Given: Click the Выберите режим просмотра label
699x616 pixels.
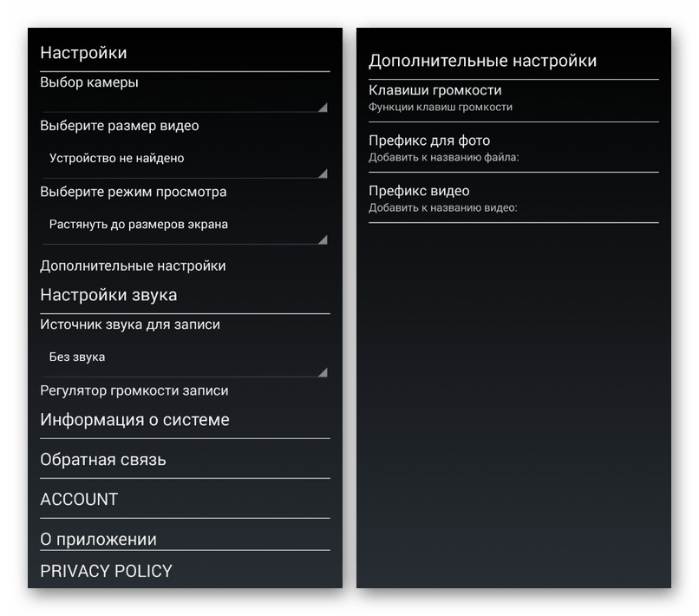Looking at the screenshot, I should tap(134, 192).
